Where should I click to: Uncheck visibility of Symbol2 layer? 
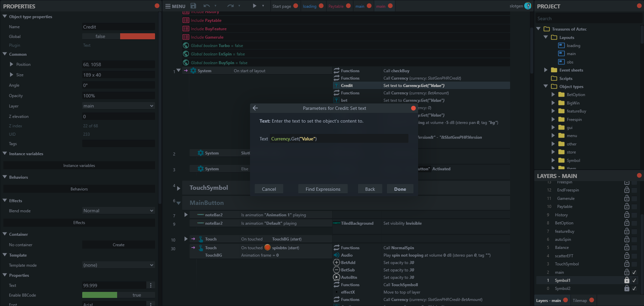tap(634, 288)
